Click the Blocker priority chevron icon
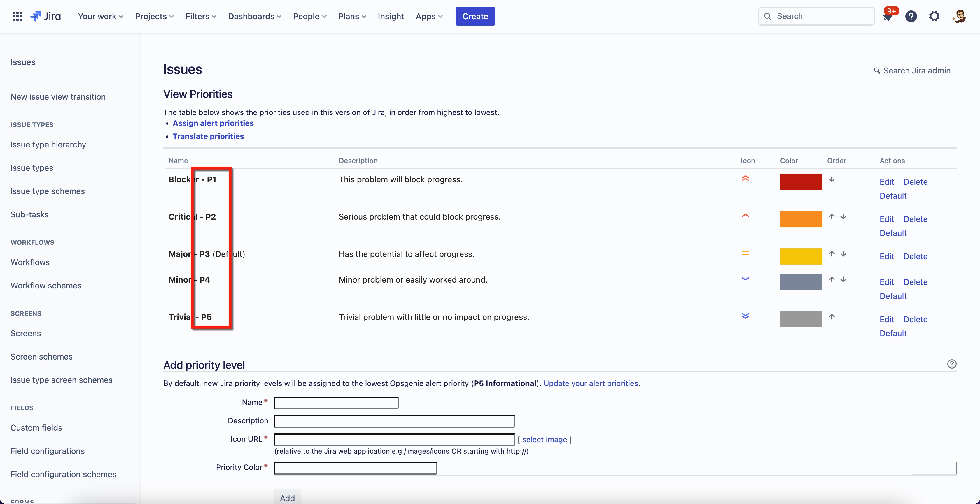 (x=745, y=179)
